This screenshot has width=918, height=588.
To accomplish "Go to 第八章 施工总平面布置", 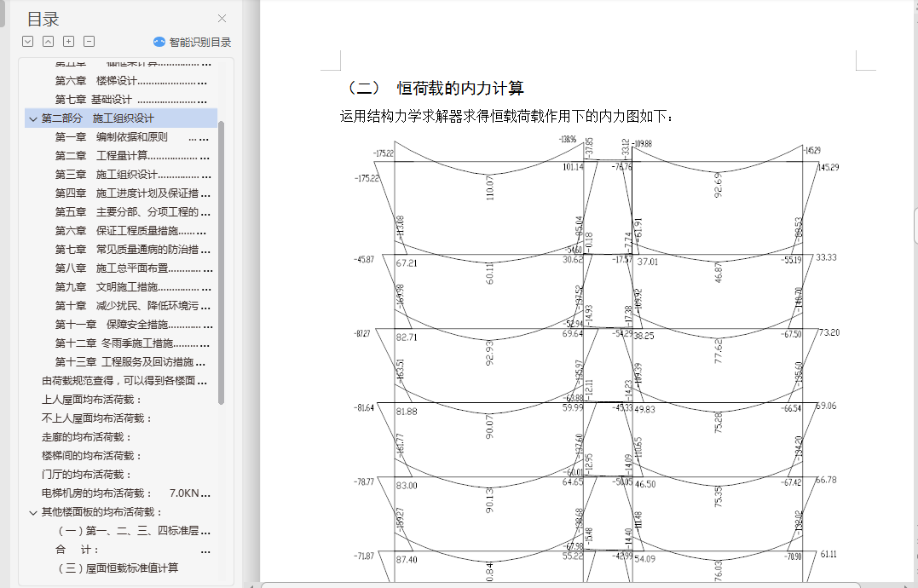I will tap(133, 268).
